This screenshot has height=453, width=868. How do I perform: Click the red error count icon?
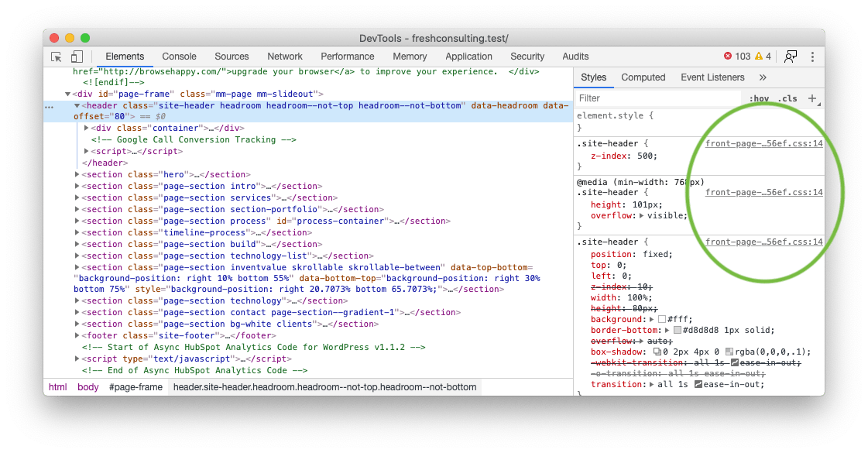(x=727, y=56)
